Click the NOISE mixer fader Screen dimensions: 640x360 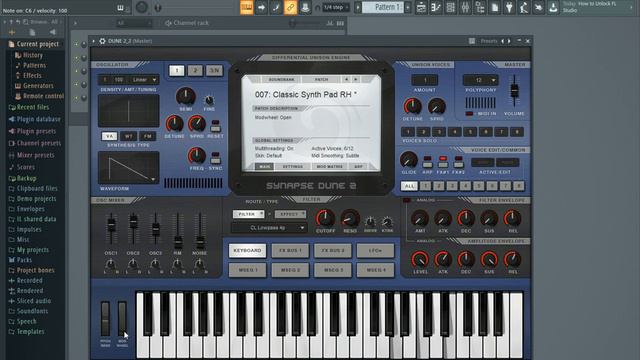pyautogui.click(x=200, y=241)
